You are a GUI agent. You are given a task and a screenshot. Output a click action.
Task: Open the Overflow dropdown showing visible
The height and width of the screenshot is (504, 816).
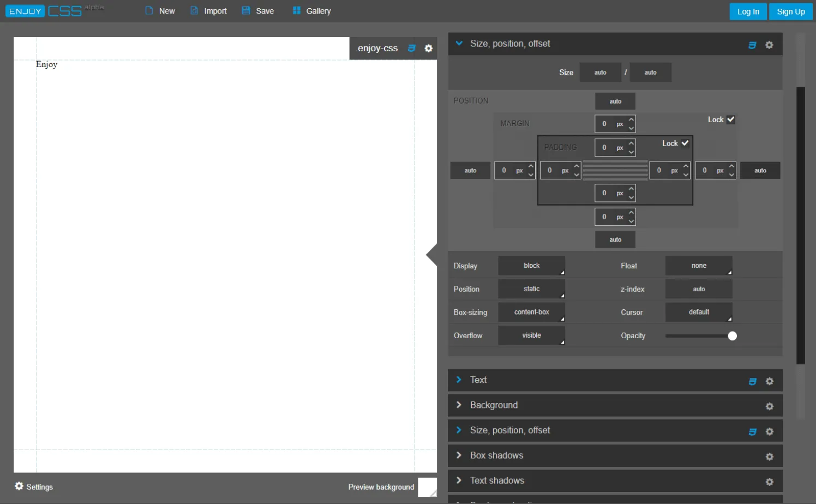tap(531, 335)
